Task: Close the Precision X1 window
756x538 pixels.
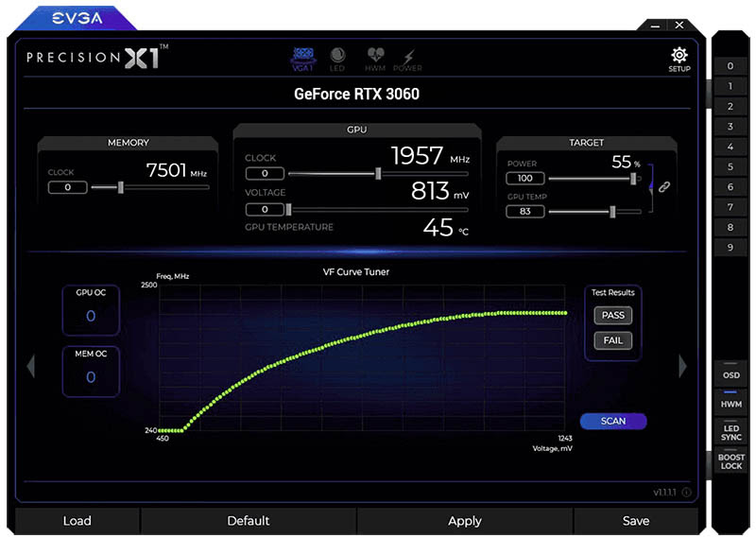Action: [679, 26]
